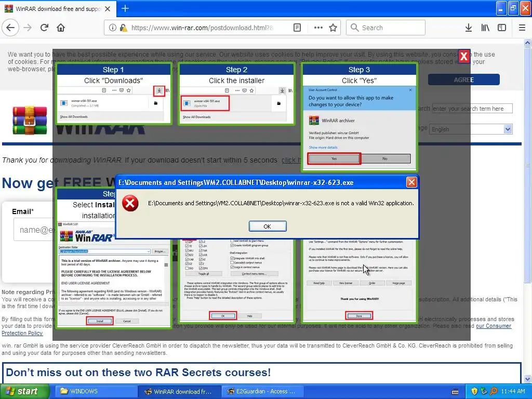Screen dimensions: 532x399
Task: Click the red error icon in dialog
Action: [x=130, y=203]
